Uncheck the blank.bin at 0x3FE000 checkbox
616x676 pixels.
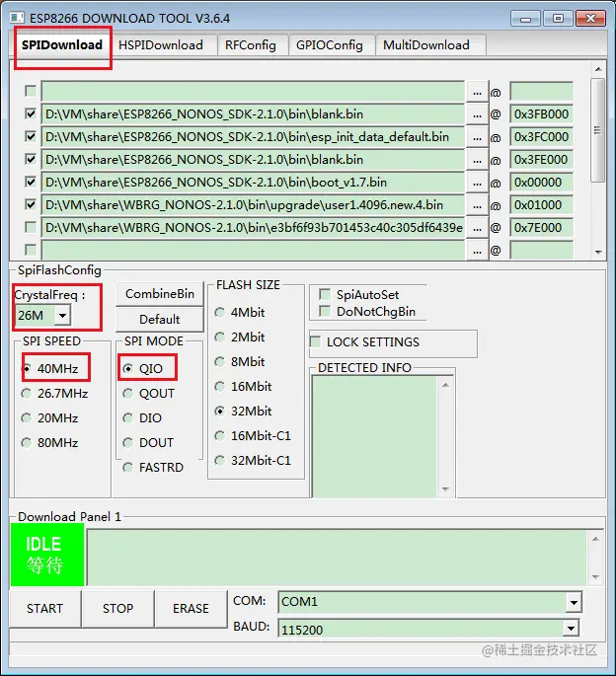(31, 160)
